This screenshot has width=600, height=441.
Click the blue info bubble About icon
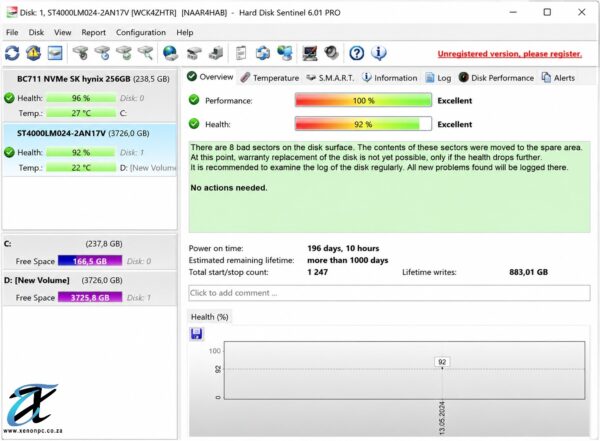tap(378, 53)
